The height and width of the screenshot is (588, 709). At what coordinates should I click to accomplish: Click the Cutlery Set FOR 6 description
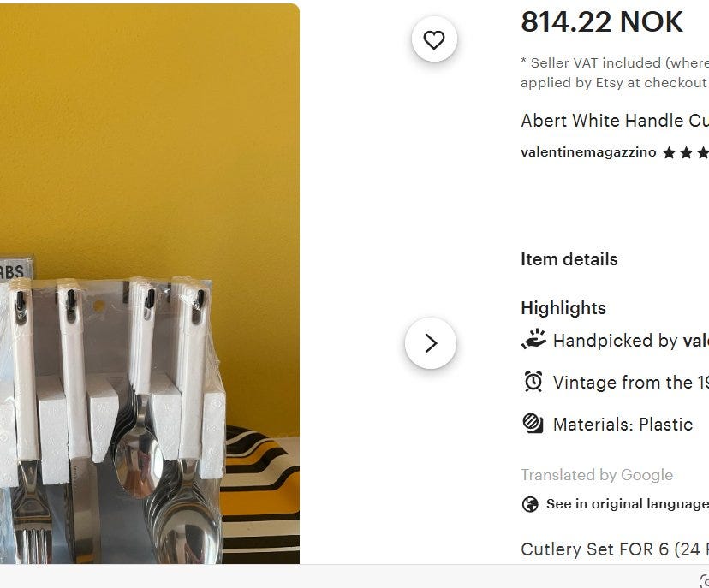tap(615, 549)
